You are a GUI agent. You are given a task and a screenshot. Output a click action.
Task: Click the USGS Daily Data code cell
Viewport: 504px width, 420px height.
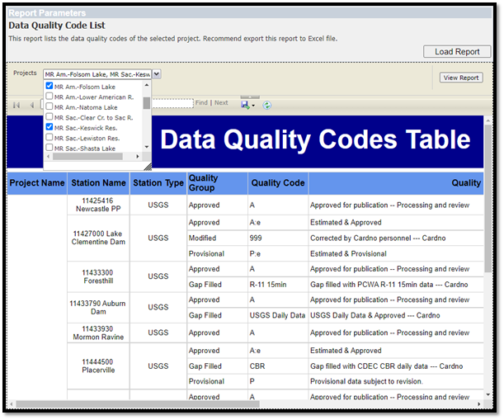(278, 315)
